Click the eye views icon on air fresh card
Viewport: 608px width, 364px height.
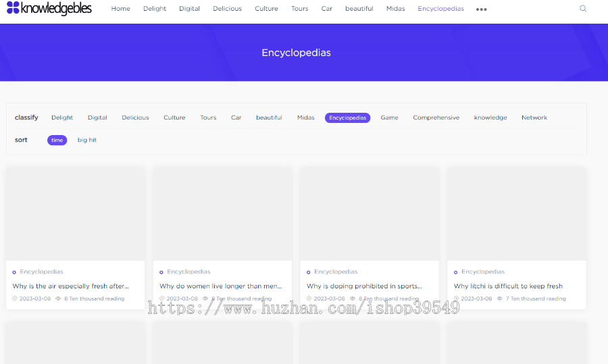click(x=58, y=298)
